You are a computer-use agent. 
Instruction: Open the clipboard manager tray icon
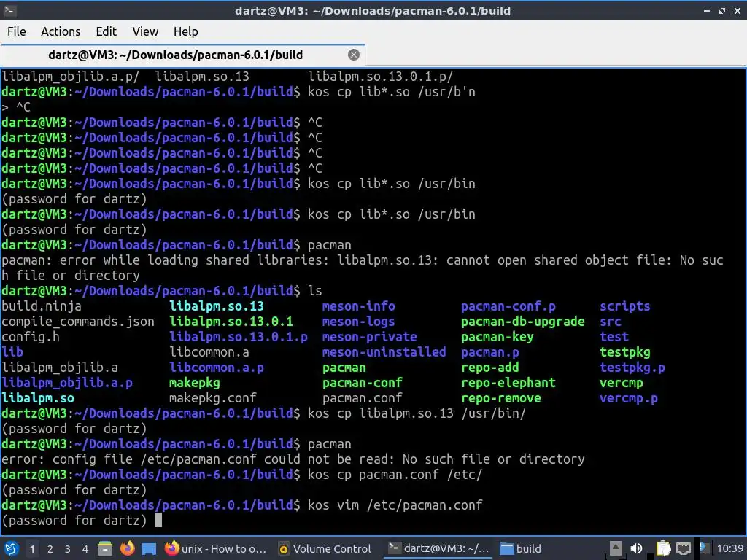663,548
